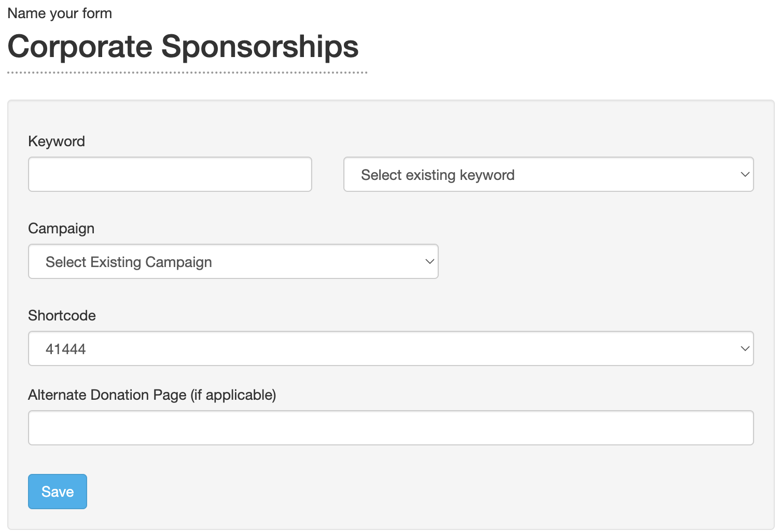Click the (if applicable) hint text
This screenshot has height=532, width=779.
(x=233, y=395)
